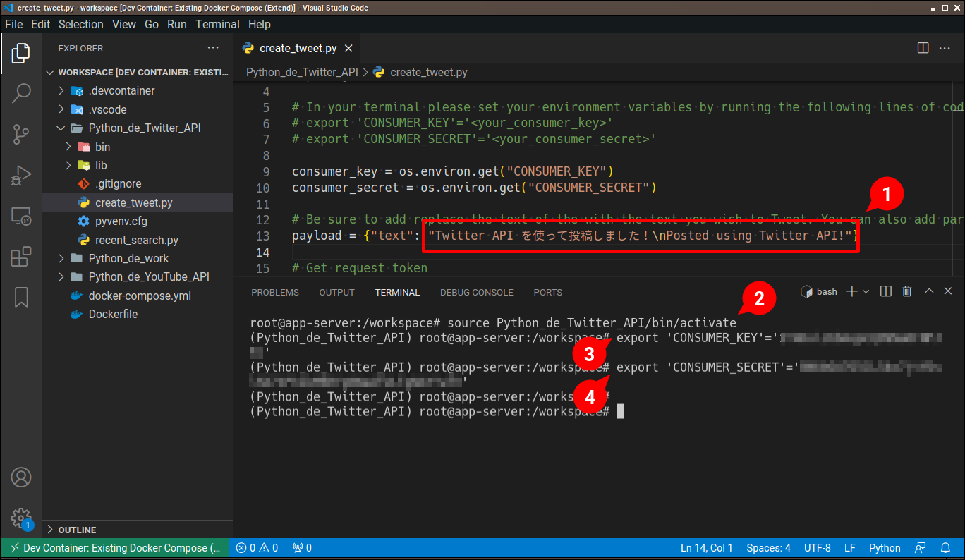Split the editor to the right
This screenshot has height=560, width=965.
pos(923,47)
